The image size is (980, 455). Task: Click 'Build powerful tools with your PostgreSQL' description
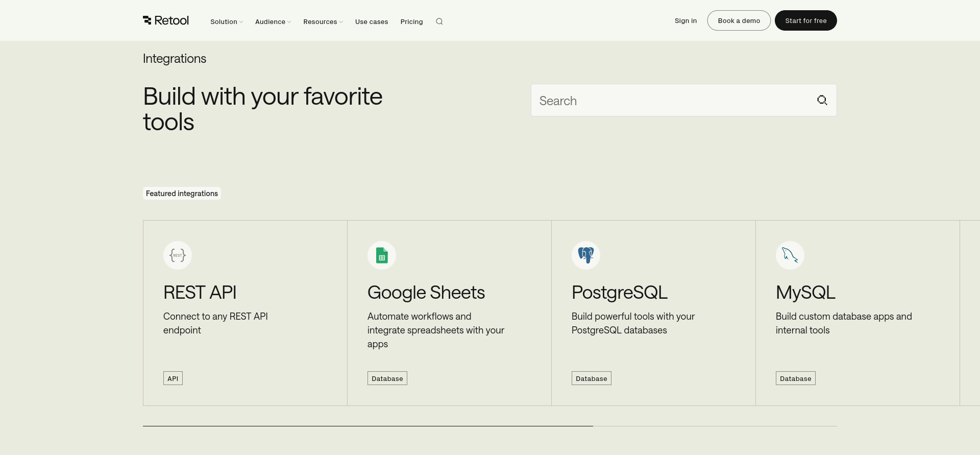pyautogui.click(x=633, y=323)
